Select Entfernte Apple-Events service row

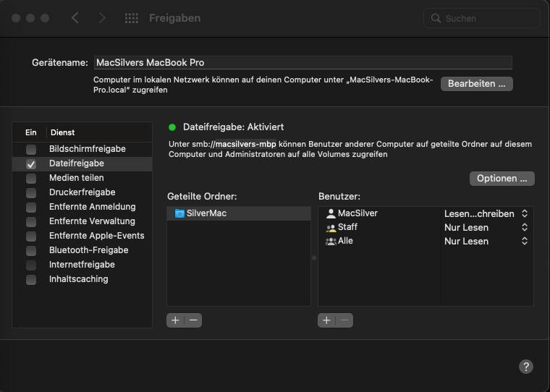coord(82,236)
